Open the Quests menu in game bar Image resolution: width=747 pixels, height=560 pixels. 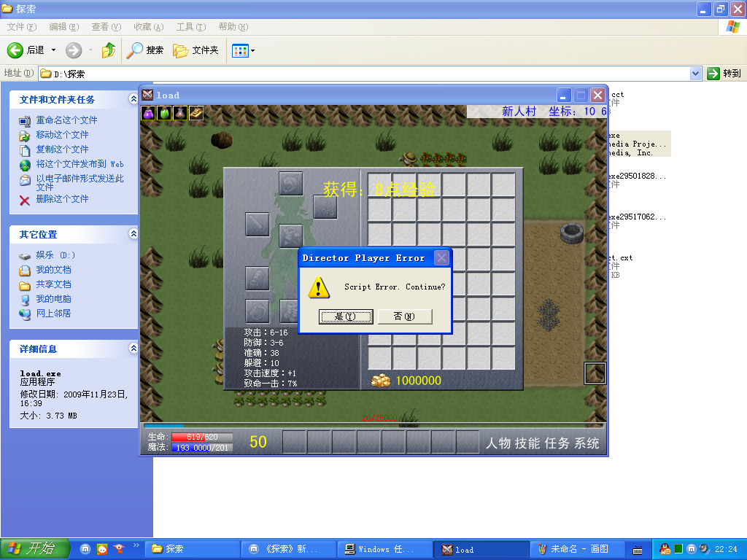pyautogui.click(x=557, y=443)
